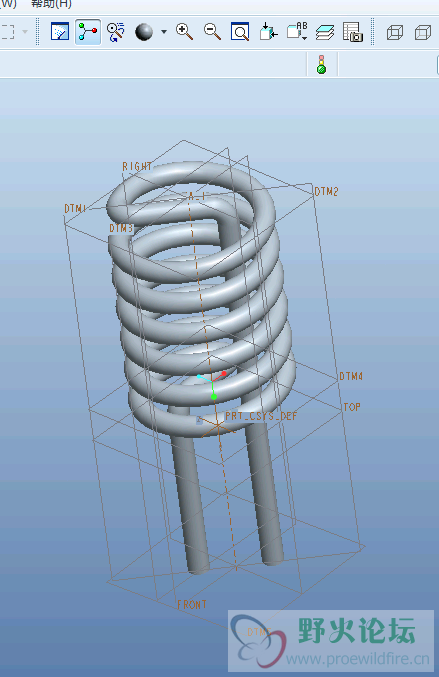The image size is (439, 677).
Task: Open the orient mode tool
Action: pos(116,32)
